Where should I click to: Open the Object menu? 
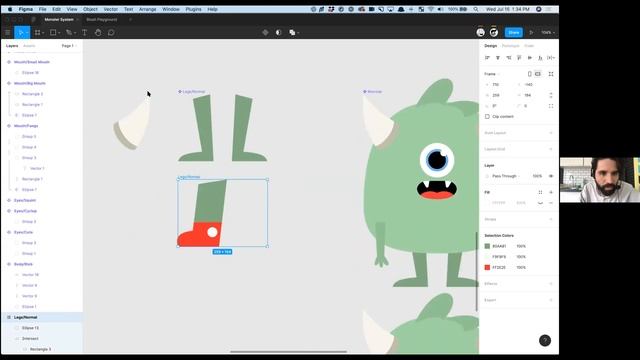coord(90,9)
